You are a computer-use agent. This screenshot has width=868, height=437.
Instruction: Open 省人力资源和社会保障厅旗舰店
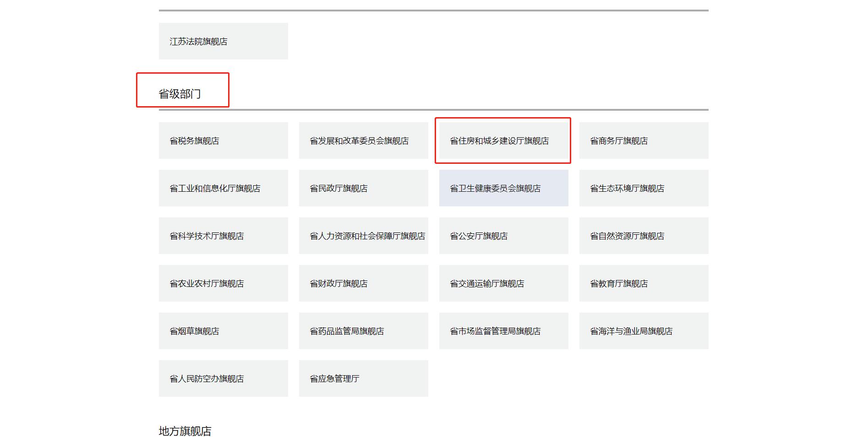click(364, 236)
